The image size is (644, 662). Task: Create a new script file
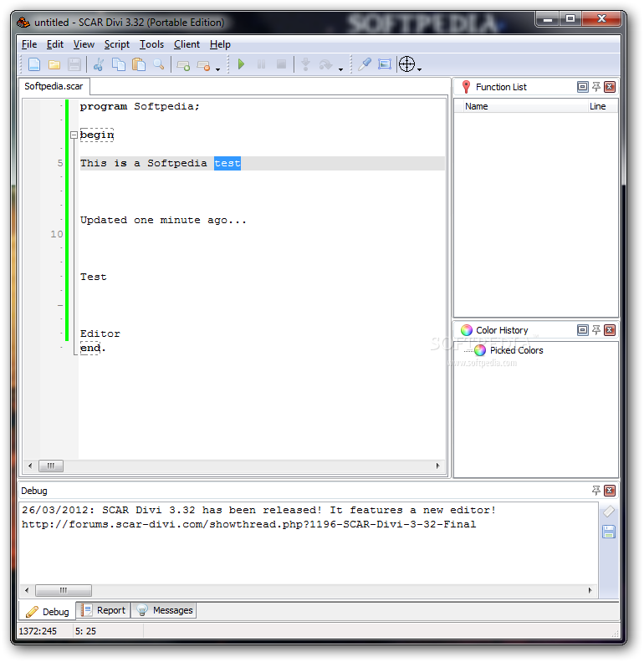[x=34, y=64]
